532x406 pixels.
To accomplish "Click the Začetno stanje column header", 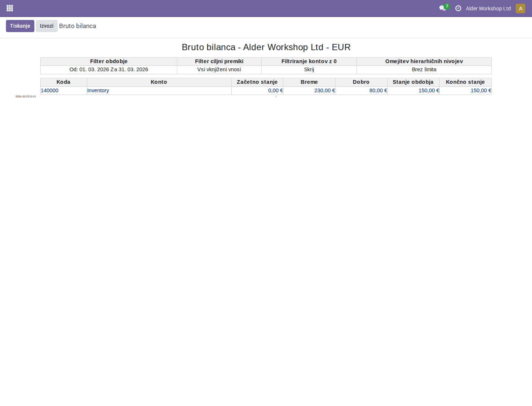I will coord(257,82).
